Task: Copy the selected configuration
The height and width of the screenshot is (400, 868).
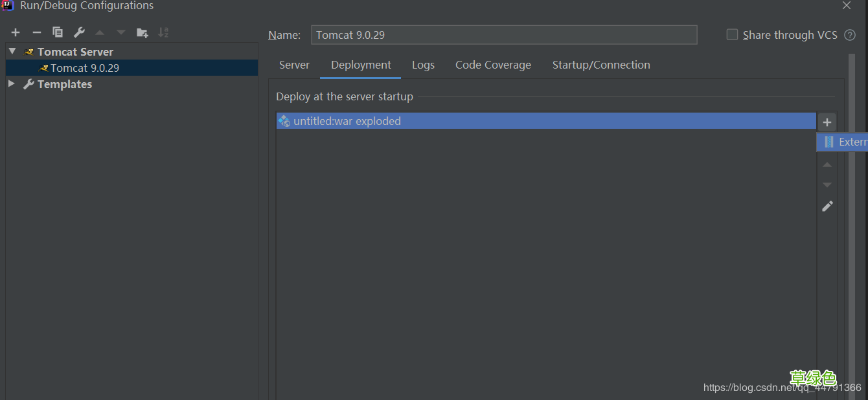Action: click(x=58, y=32)
